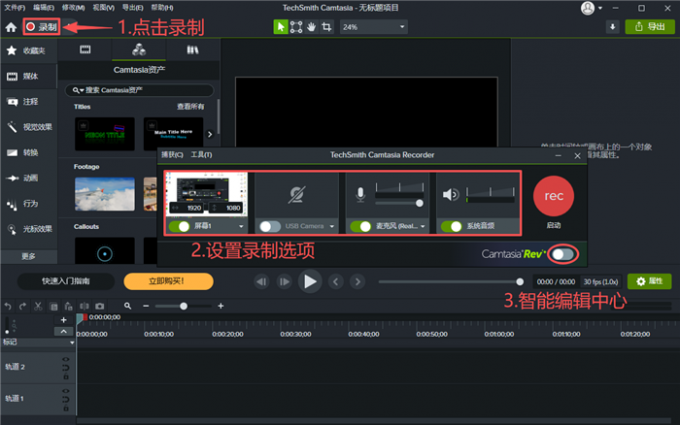Viewport: 680px width, 425px height.
Task: Open the 注释 annotations panel
Action: click(28, 101)
